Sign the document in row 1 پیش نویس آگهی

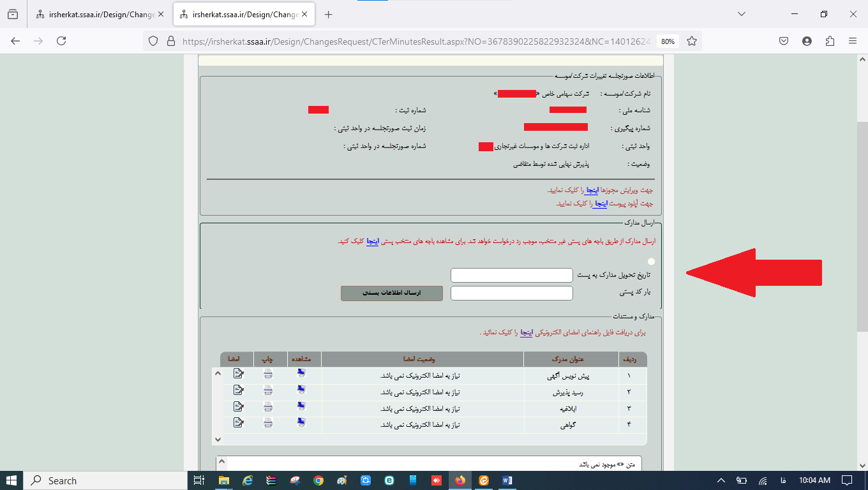pos(238,374)
